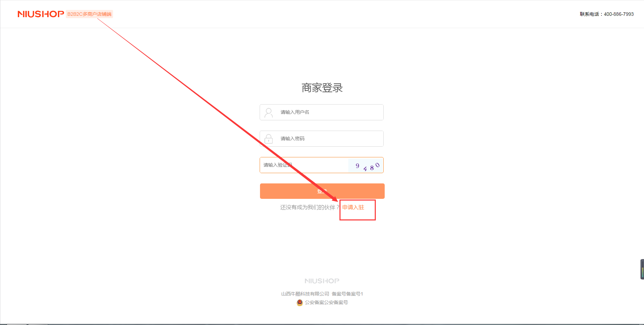644x325 pixels.
Task: Refresh the 9480 captcha image
Action: 366,165
